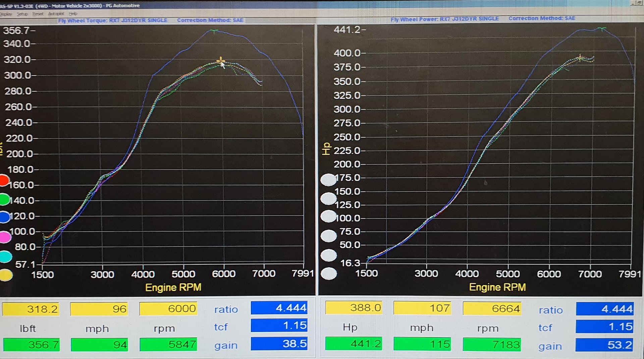Click the yellow cursor crosshair on power curve
644x359 pixels.
(580, 58)
